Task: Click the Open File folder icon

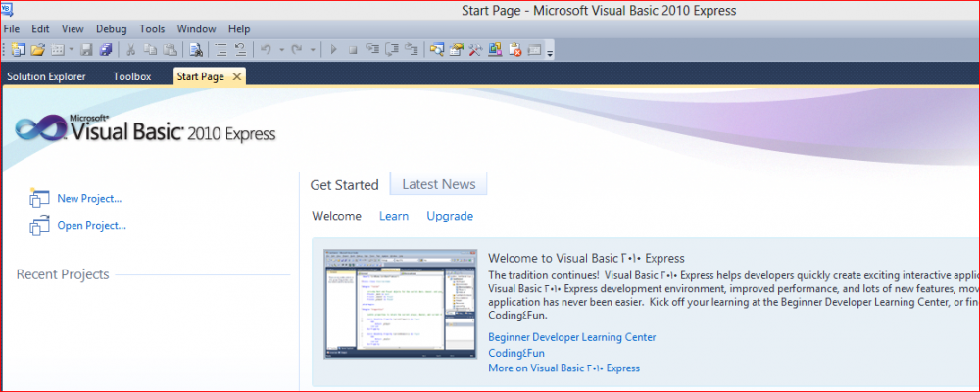Action: [x=38, y=49]
